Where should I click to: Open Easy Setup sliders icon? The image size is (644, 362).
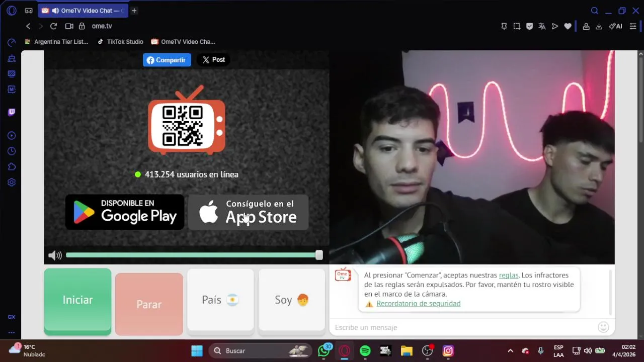[x=633, y=26]
